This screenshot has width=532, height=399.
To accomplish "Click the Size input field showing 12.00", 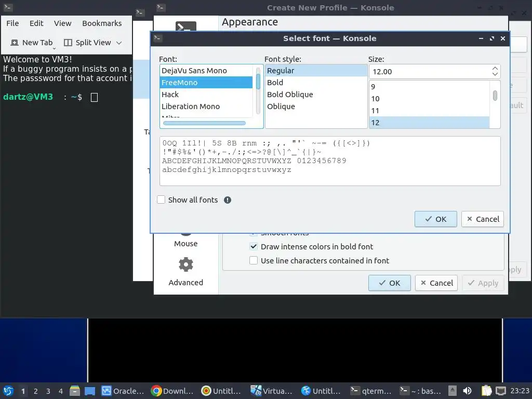I will pyautogui.click(x=429, y=72).
